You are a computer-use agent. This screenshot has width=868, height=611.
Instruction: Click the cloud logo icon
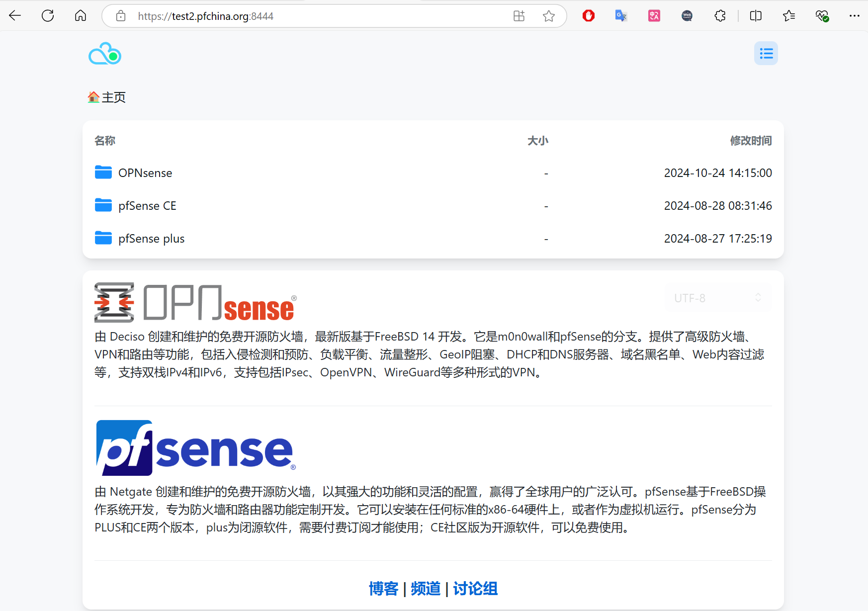coord(105,54)
